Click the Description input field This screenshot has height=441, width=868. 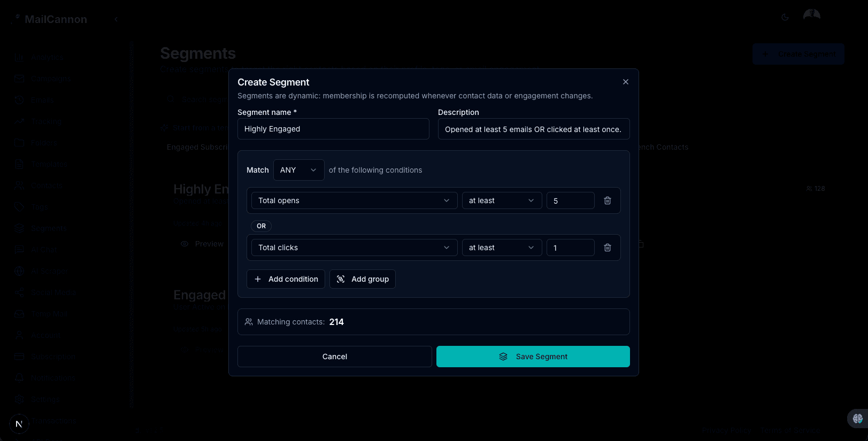click(534, 129)
